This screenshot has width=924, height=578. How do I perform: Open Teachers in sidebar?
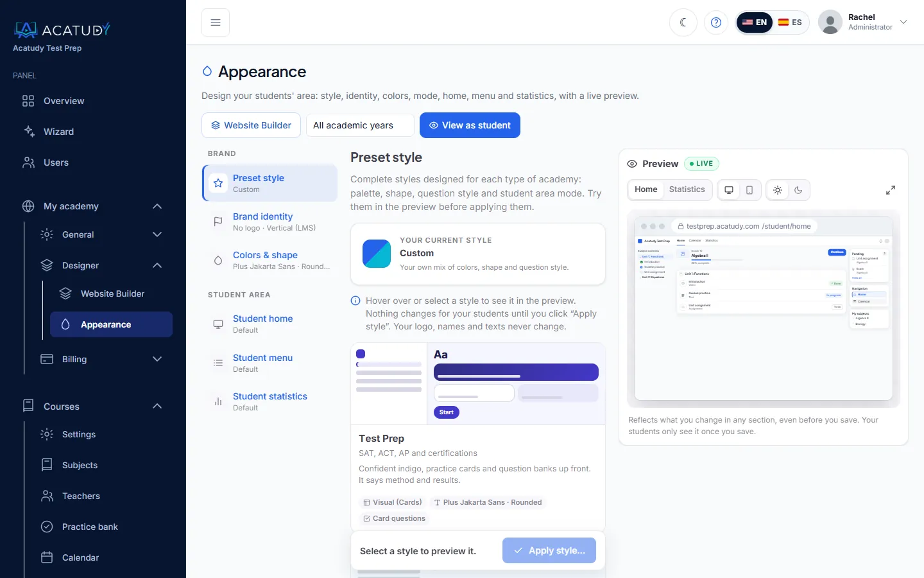click(x=103, y=496)
